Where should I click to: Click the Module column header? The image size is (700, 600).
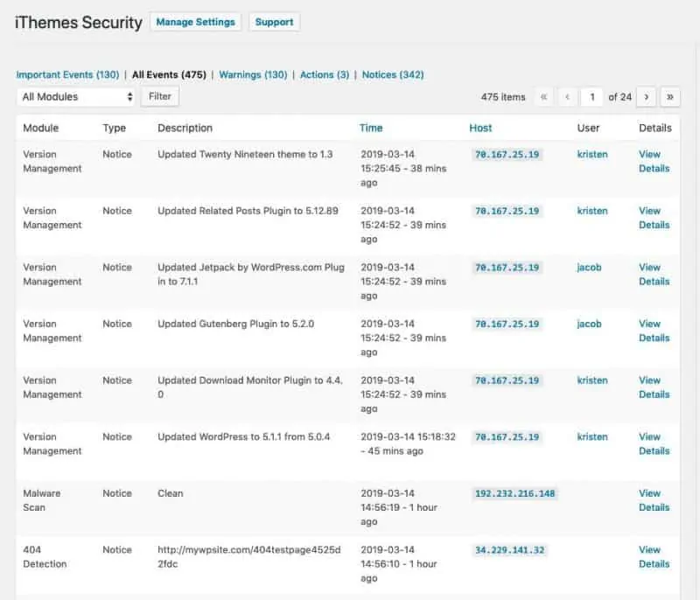[x=40, y=128]
